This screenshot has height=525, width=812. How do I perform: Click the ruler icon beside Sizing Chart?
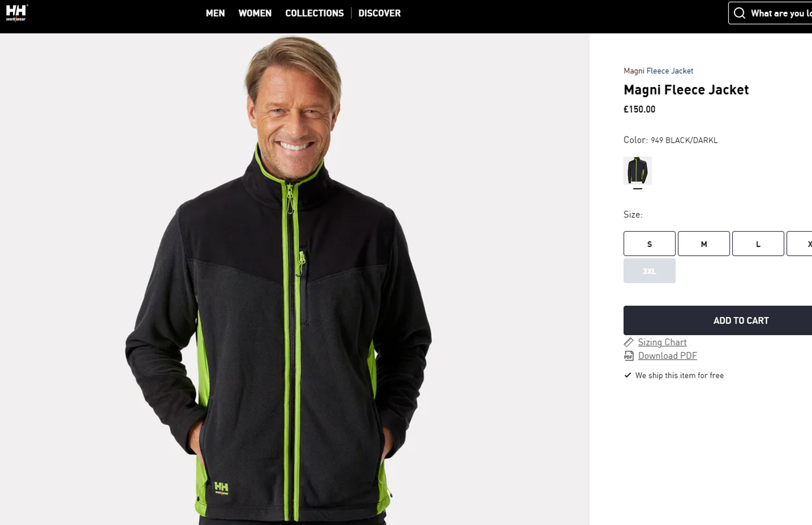click(629, 342)
